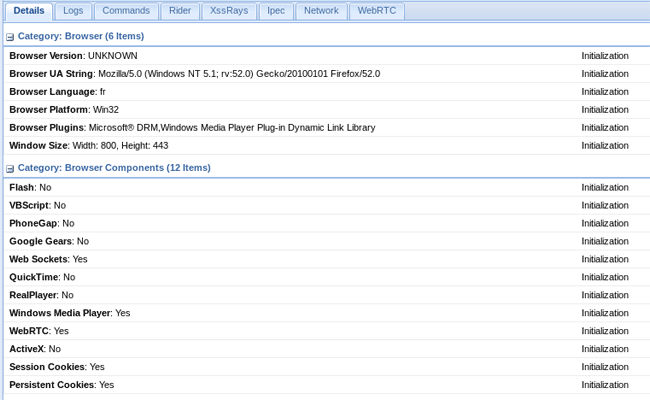Viewport: 650px width, 400px height.
Task: Select the Windows Media Player: Yes row
Action: 327,313
